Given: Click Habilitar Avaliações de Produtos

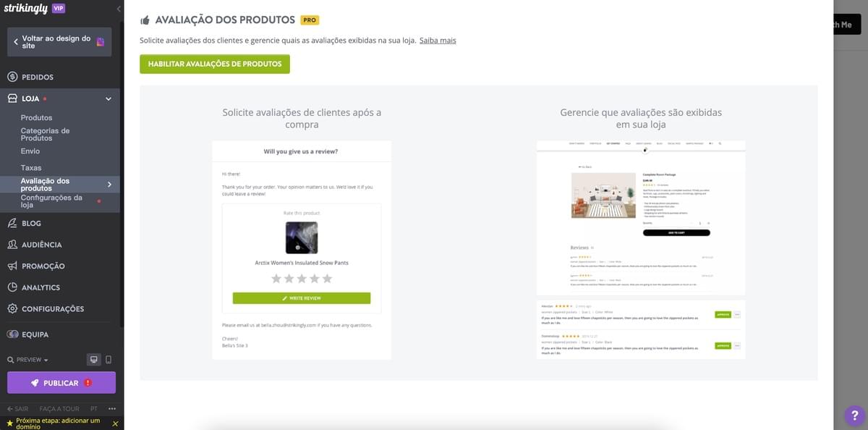Looking at the screenshot, I should coord(215,64).
